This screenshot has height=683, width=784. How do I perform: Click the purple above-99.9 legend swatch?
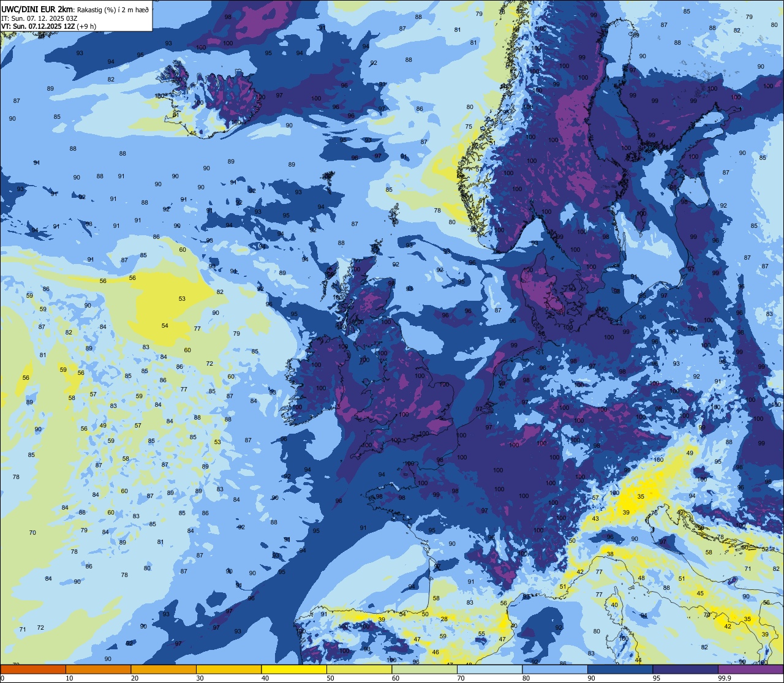750,669
